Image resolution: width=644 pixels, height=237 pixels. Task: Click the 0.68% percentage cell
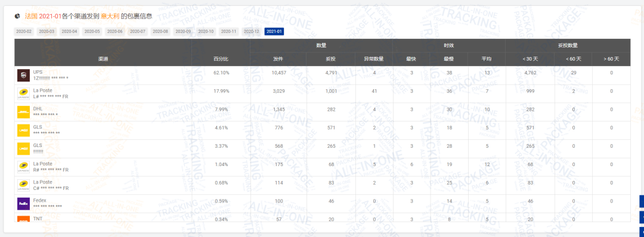click(221, 183)
